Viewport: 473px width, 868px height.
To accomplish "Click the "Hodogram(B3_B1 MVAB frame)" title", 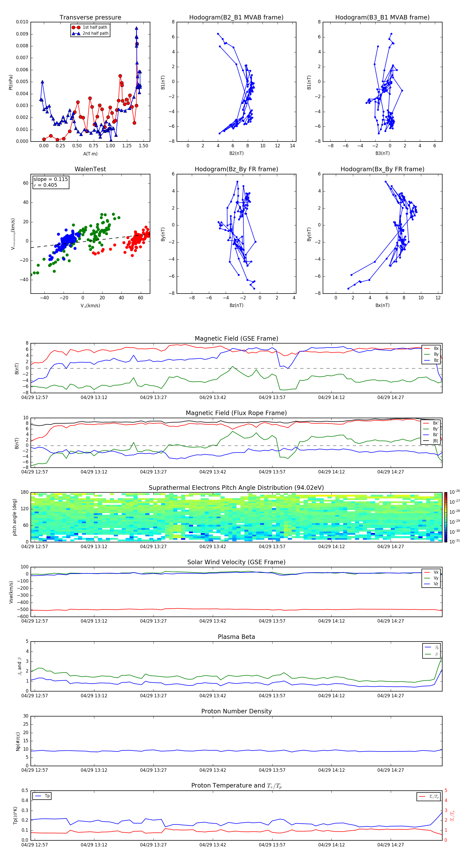I will (382, 17).
